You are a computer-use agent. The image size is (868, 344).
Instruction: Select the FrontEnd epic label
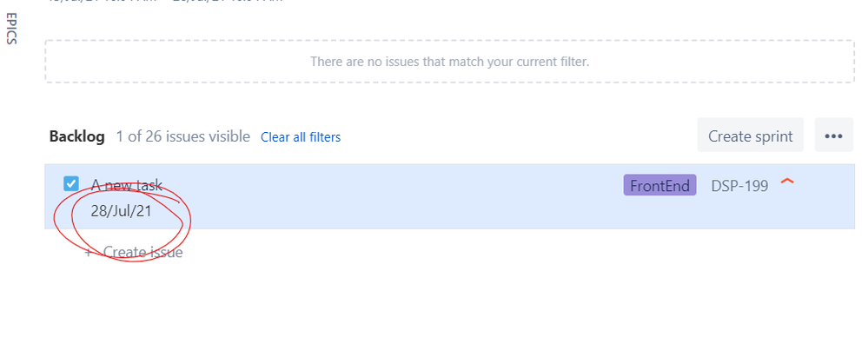659,185
